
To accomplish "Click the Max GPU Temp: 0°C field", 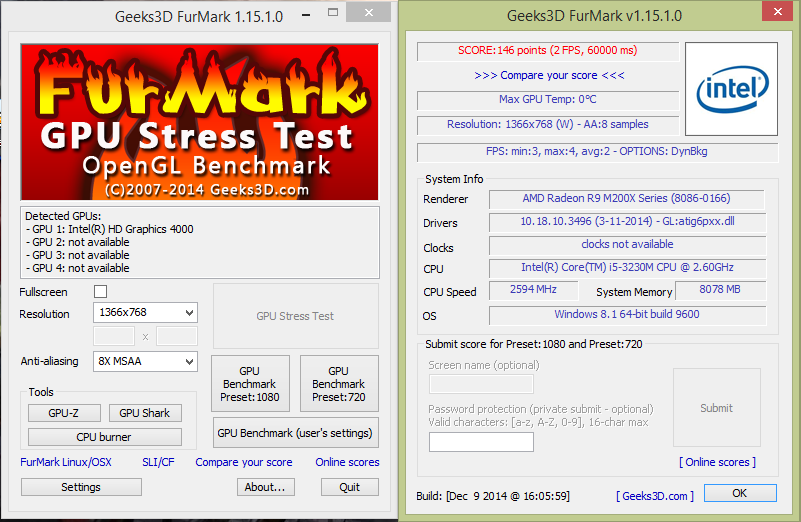I will tap(548, 100).
